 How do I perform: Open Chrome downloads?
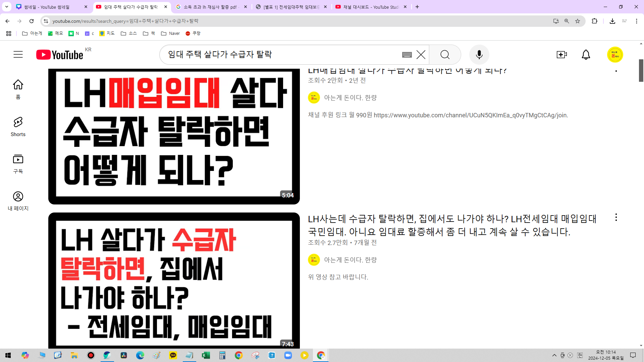[x=612, y=21]
